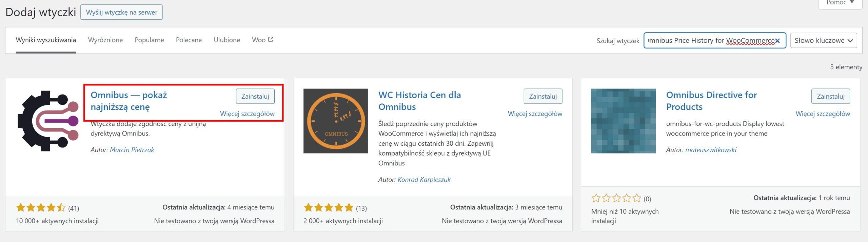The image size is (868, 242).
Task: Open the Popularne tab
Action: pos(149,40)
